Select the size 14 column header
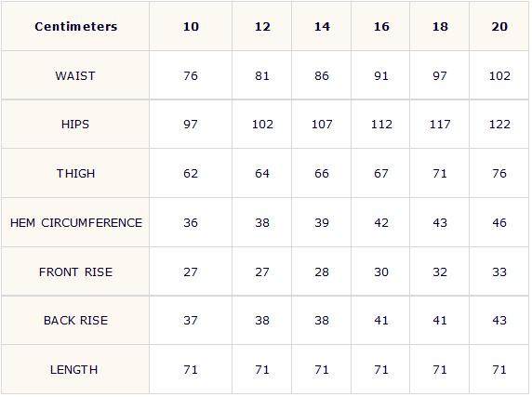The image size is (532, 397). point(322,26)
